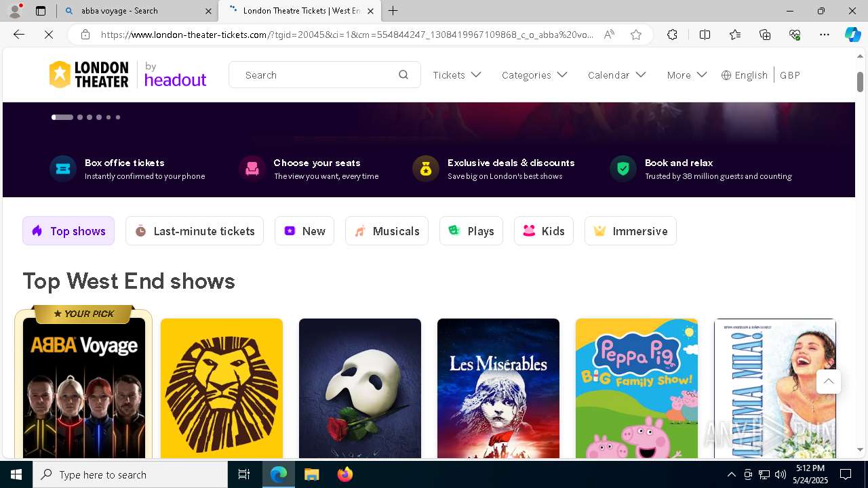
Task: Click the site Search input field
Action: click(x=325, y=75)
